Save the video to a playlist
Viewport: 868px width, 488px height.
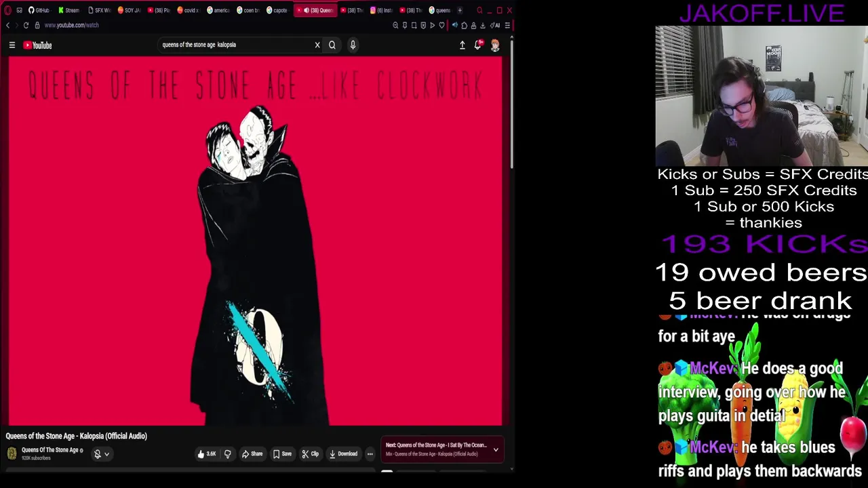pos(282,454)
